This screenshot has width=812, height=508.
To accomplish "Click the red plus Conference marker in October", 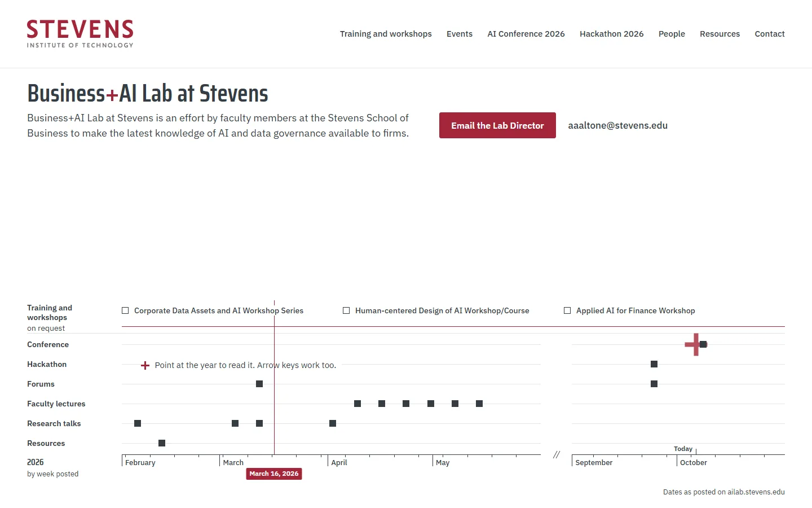I will (695, 344).
